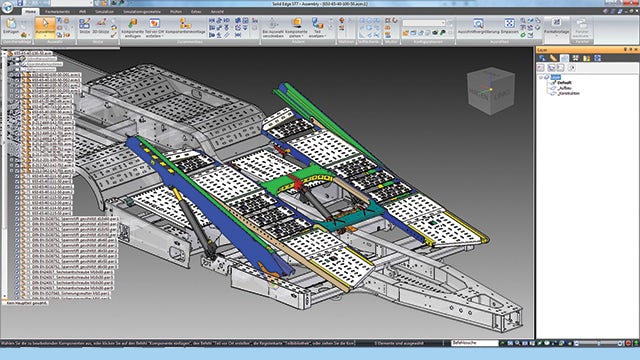
Task: Select the _Aufbau layer
Action: pos(564,88)
